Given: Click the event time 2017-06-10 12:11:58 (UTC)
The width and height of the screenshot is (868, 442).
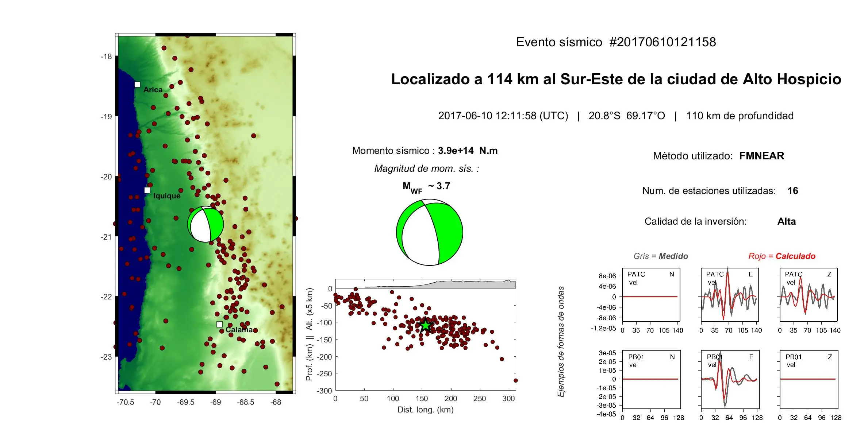Looking at the screenshot, I should click(503, 116).
